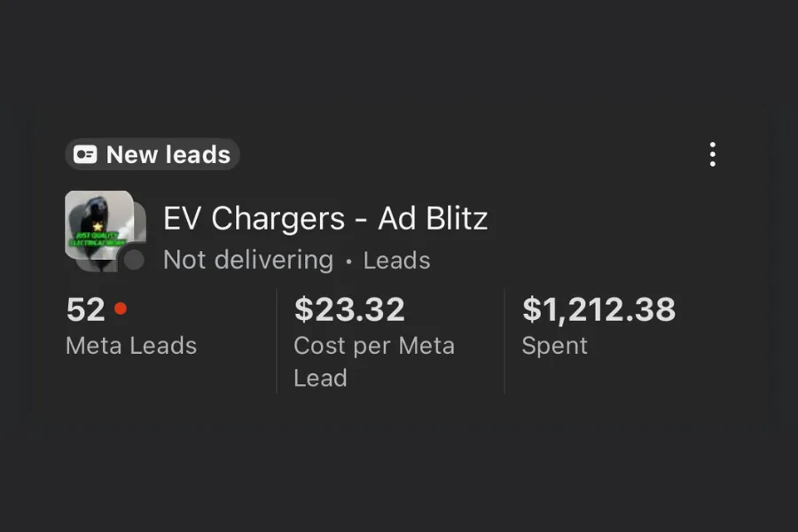The height and width of the screenshot is (532, 798).
Task: Select the Spent metric label
Action: [554, 346]
